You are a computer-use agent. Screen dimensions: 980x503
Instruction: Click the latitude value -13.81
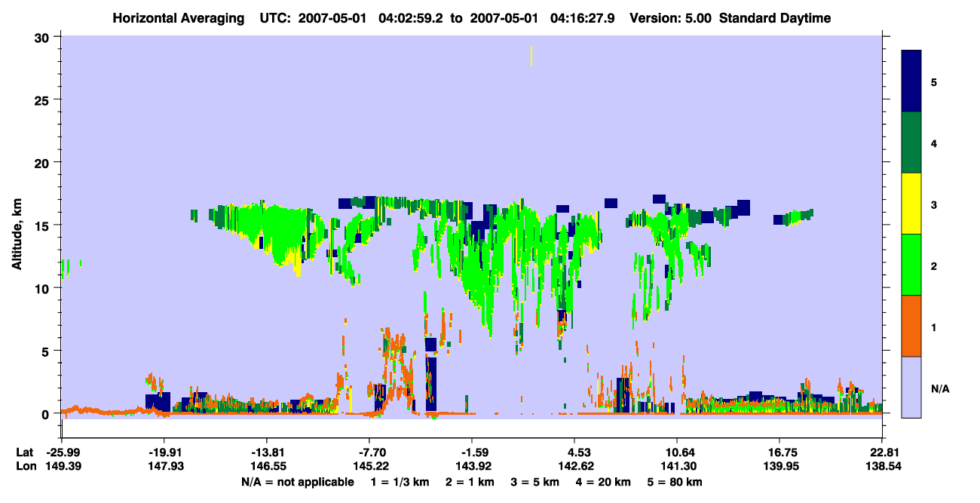click(x=267, y=452)
